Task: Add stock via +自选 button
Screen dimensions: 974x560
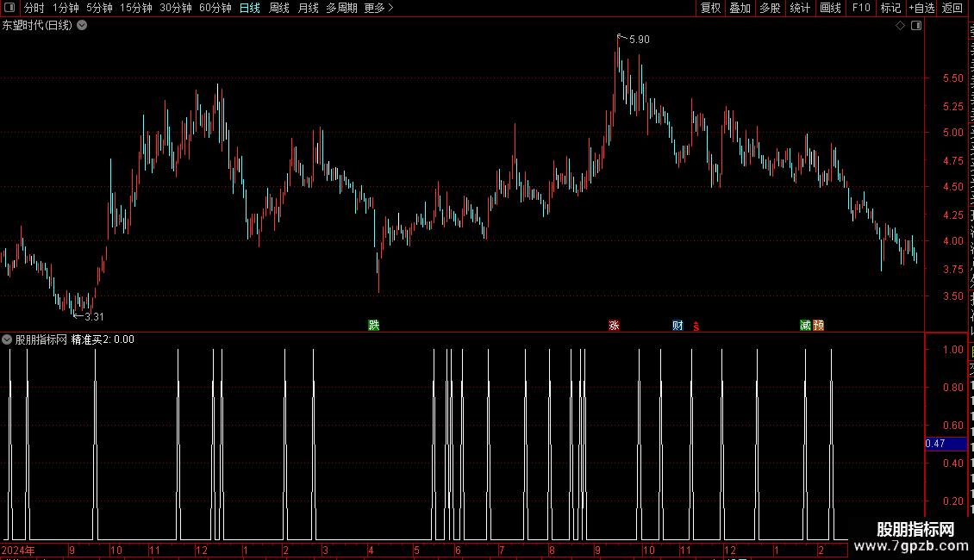Action: [921, 8]
